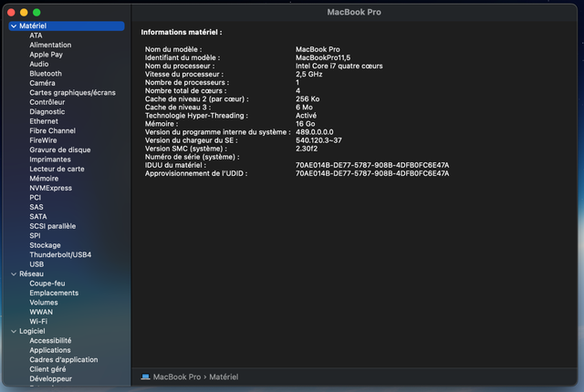
Task: Collapse the Matériel section chevron
Action: point(14,26)
